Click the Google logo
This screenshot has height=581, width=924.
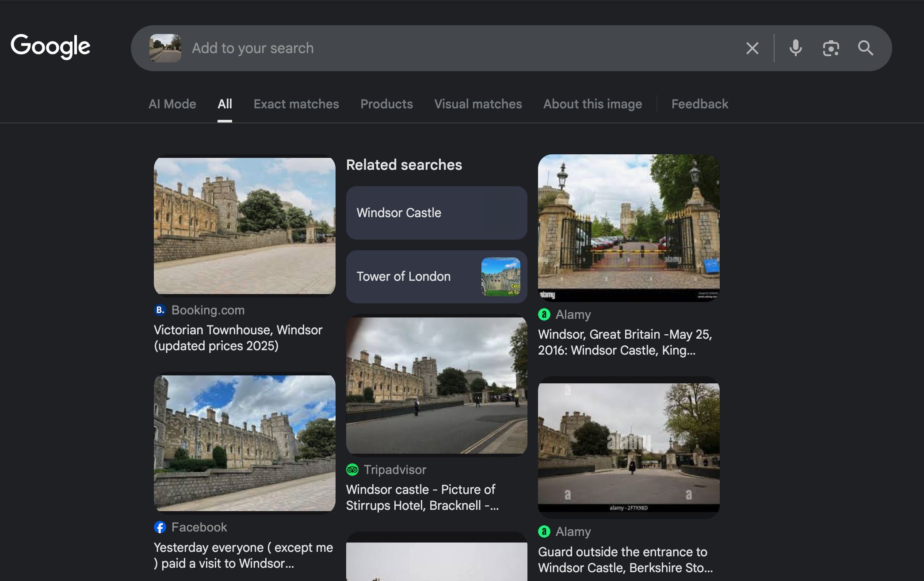50,46
